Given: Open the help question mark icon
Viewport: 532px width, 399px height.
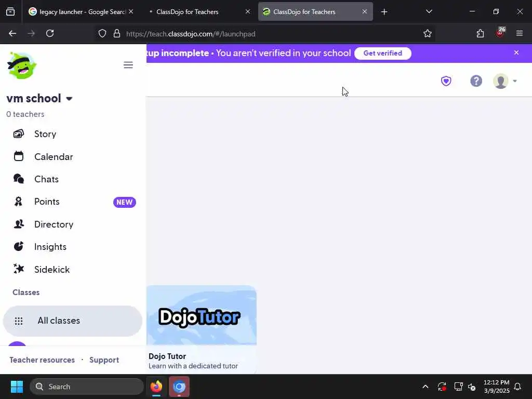Looking at the screenshot, I should tap(476, 81).
